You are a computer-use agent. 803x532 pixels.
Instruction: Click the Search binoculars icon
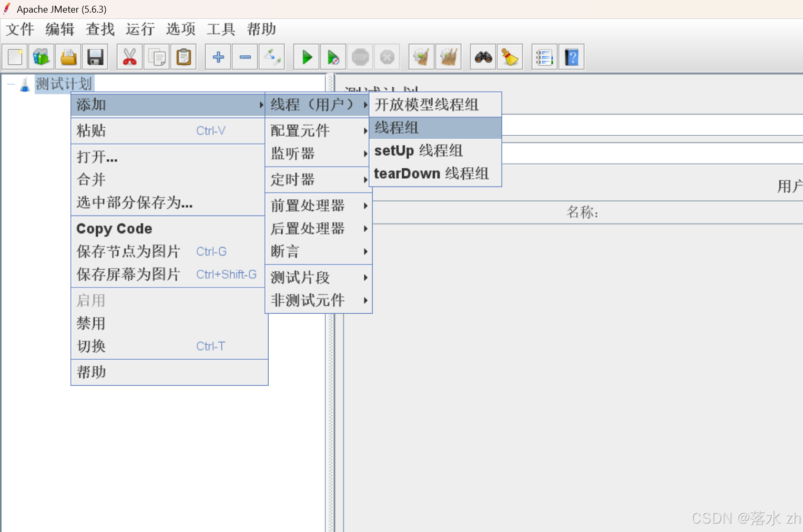point(483,57)
